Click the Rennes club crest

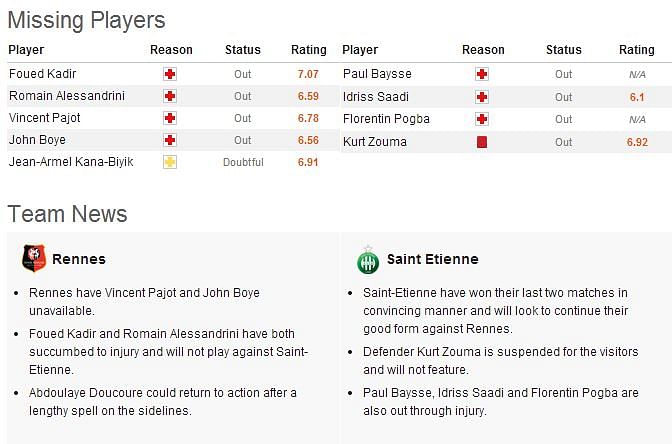[x=34, y=258]
